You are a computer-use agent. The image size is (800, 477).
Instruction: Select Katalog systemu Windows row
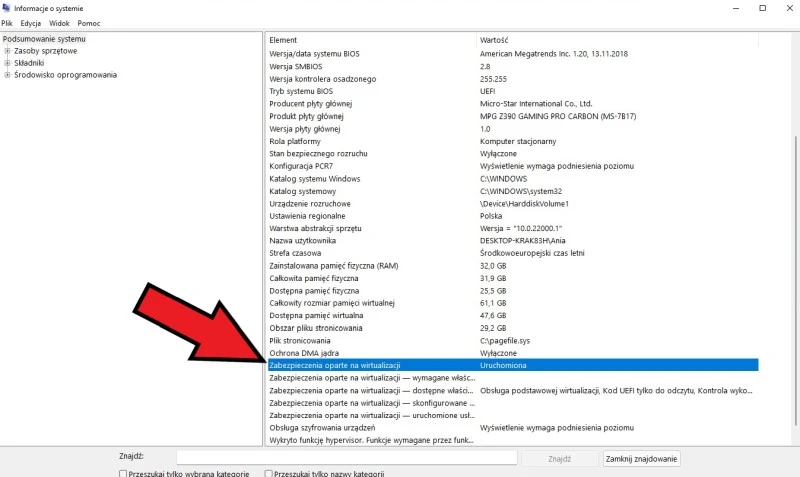512,179
